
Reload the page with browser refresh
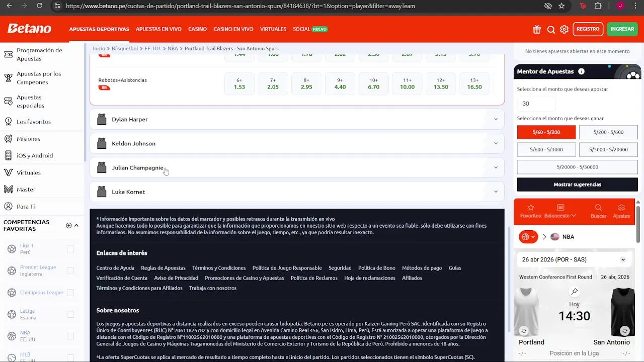click(x=39, y=6)
